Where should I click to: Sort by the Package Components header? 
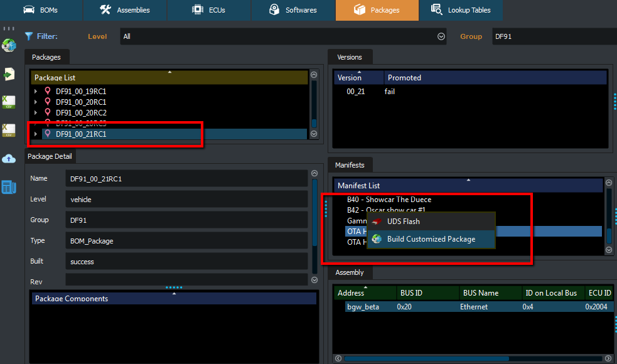click(174, 298)
